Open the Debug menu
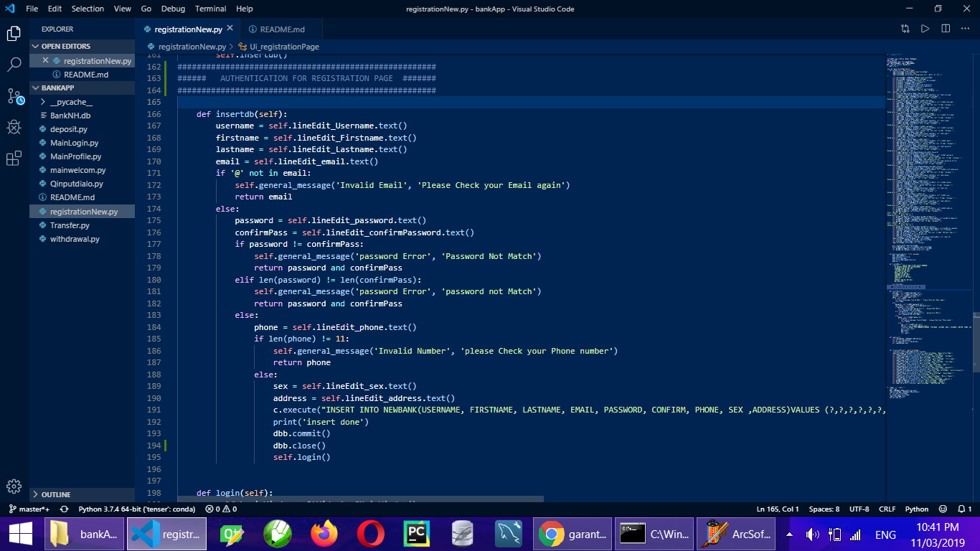 tap(173, 9)
